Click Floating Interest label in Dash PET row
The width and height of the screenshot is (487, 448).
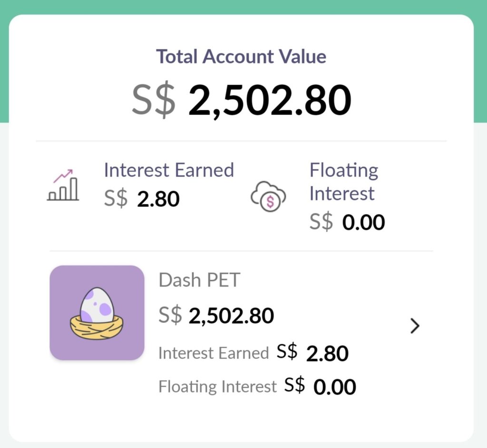tap(217, 386)
